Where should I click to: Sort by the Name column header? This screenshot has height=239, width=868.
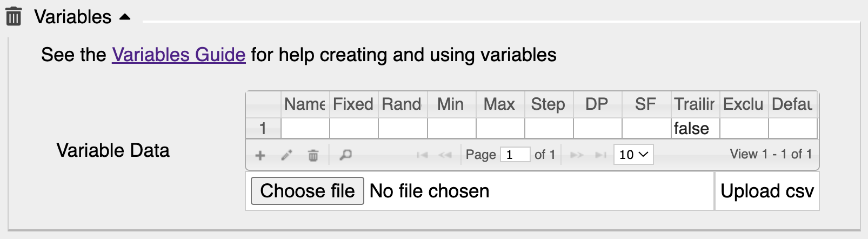tap(305, 104)
